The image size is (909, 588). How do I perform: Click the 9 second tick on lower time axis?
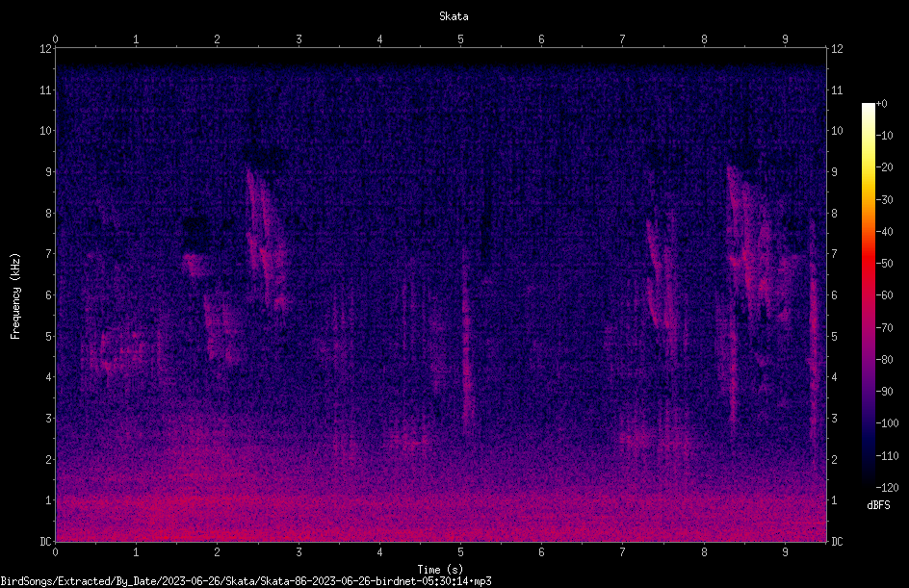(x=785, y=552)
